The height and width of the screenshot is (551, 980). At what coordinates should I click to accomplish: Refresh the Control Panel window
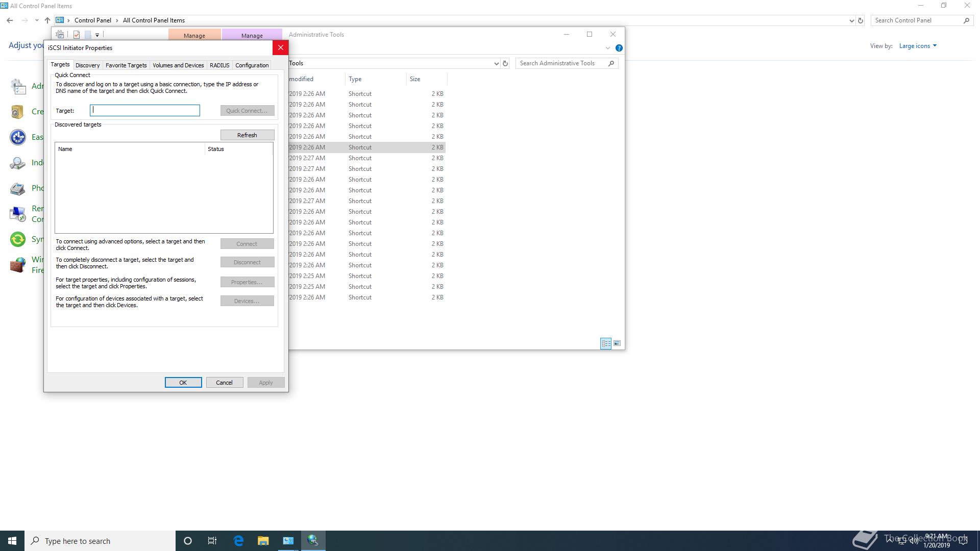(x=861, y=20)
